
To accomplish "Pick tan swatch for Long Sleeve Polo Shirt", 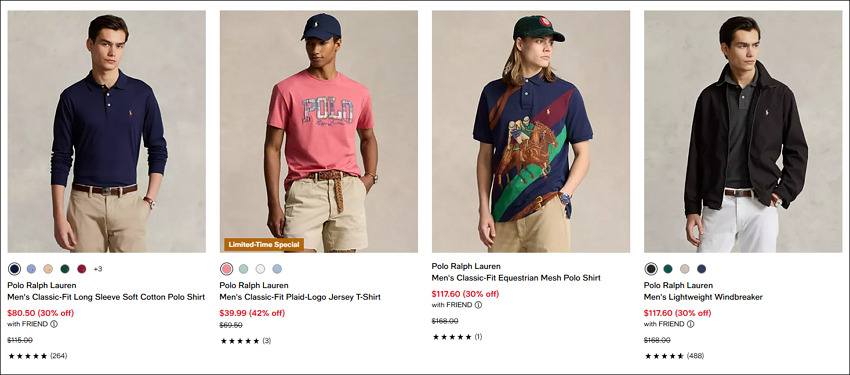I will [x=48, y=269].
